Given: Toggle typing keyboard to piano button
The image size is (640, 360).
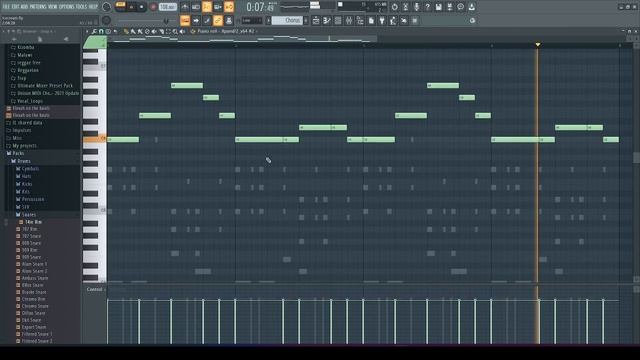Looking at the screenshot, I should click(185, 20).
